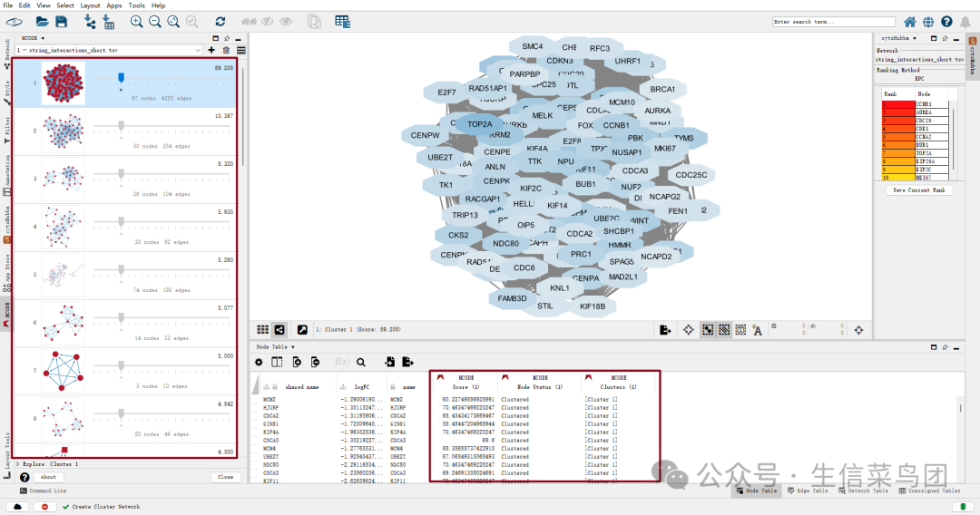Toggle share view mode icon beside grid view
This screenshot has width=980, height=515.
click(x=280, y=330)
